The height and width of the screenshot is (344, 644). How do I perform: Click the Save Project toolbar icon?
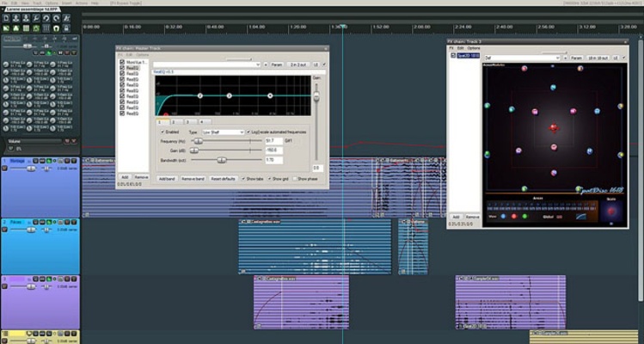[28, 17]
